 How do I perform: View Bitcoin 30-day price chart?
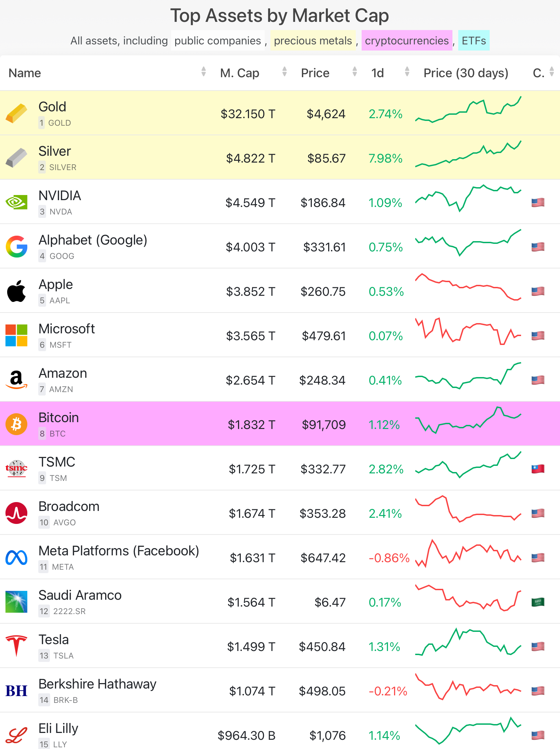point(468,420)
